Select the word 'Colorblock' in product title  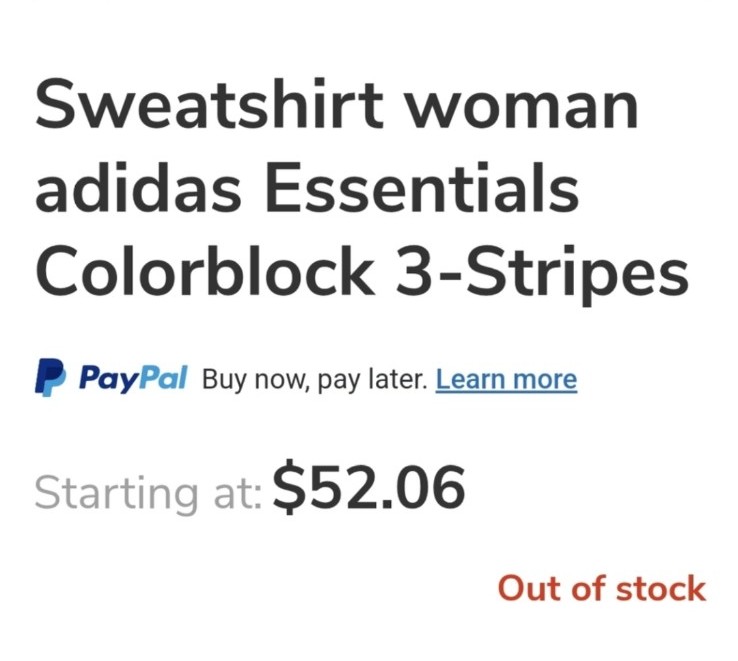(x=205, y=270)
